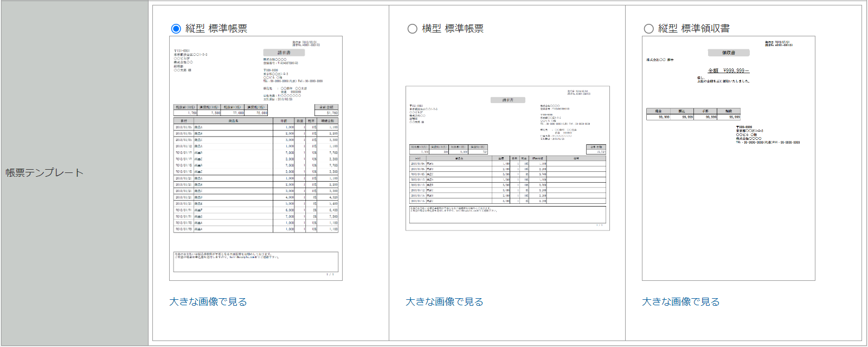Image resolution: width=868 pixels, height=347 pixels.
Task: Open 大きな画像で見る under 横型 標準帳票
Action: [445, 302]
